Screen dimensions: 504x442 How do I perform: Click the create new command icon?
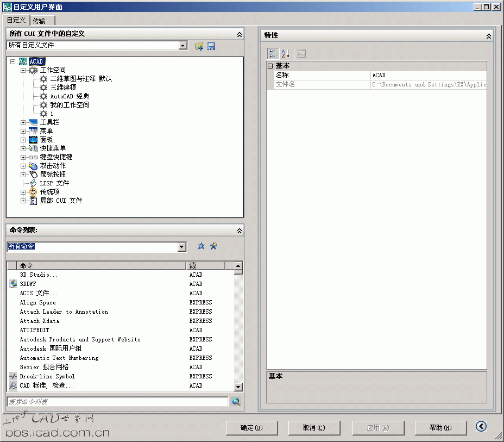coord(213,246)
